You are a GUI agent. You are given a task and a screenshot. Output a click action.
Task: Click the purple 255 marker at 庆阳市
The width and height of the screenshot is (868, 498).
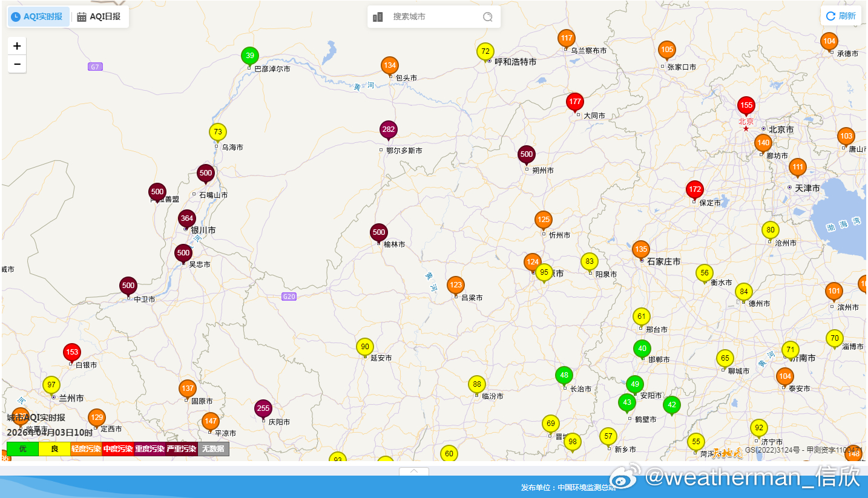click(x=263, y=408)
